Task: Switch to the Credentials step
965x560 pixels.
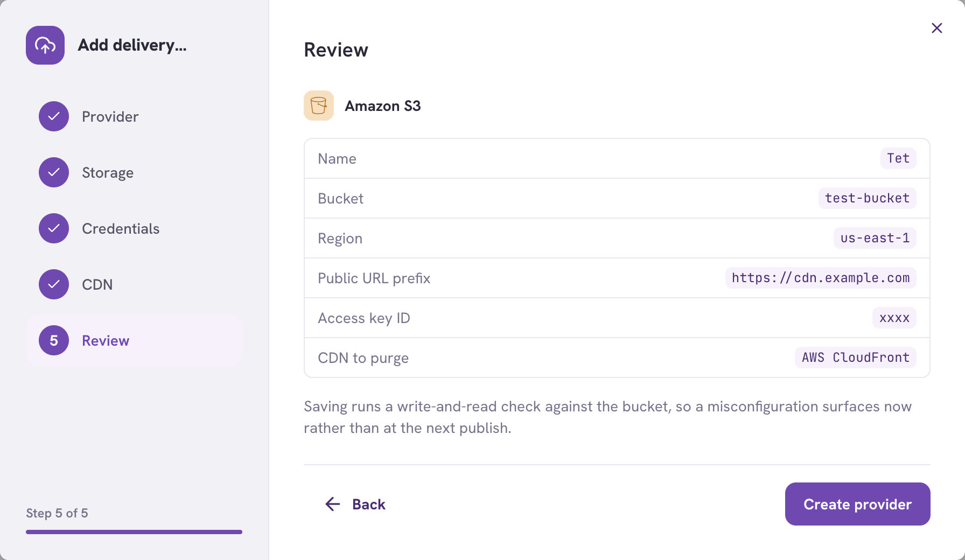Action: 121,228
